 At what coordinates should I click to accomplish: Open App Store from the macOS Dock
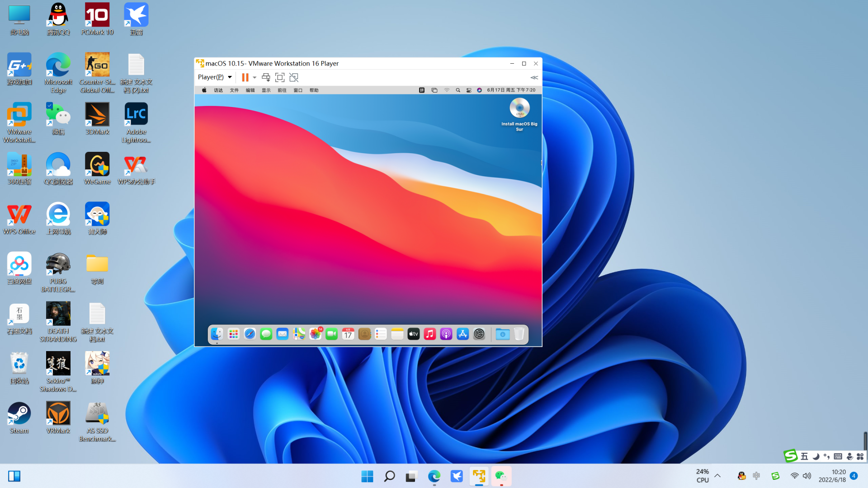pyautogui.click(x=462, y=334)
